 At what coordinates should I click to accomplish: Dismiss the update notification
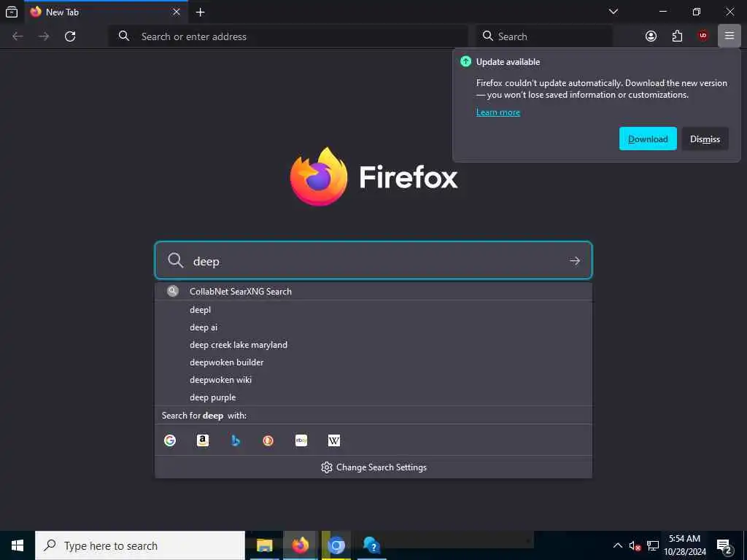705,139
